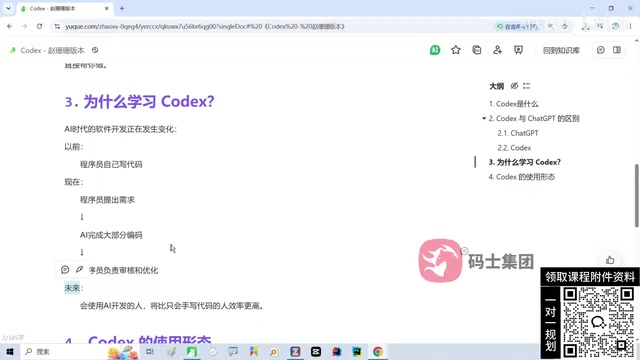Click the browser profile avatar icon
Viewport: 640px width, 360px height.
[615, 26]
